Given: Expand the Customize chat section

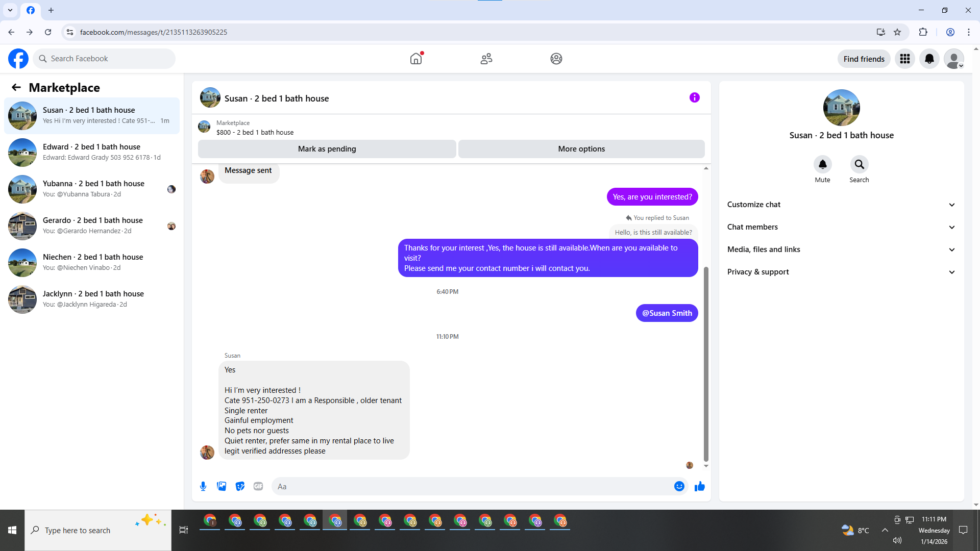Looking at the screenshot, I should point(841,205).
